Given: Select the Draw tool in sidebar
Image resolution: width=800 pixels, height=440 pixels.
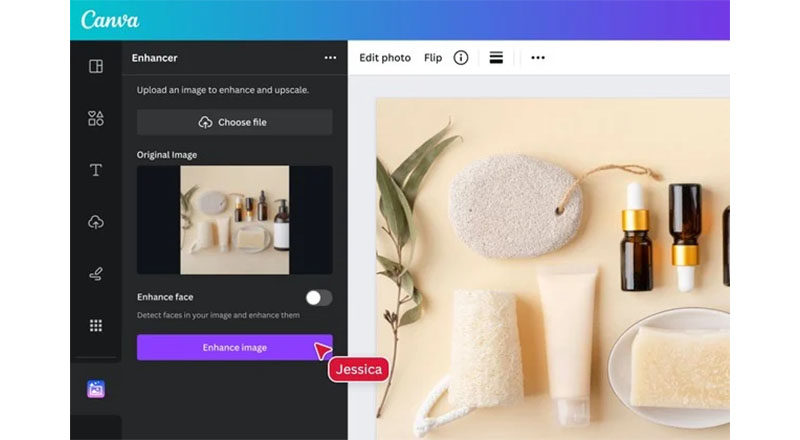Looking at the screenshot, I should coord(96,274).
